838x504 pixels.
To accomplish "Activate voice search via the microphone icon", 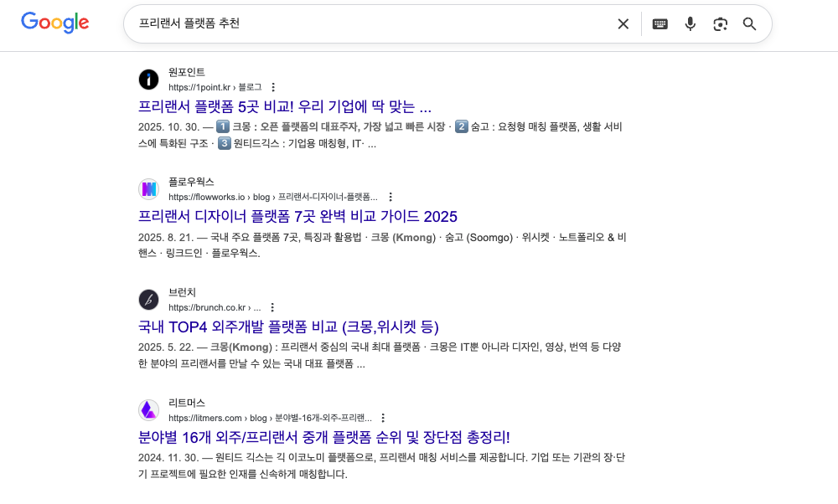I will [690, 23].
